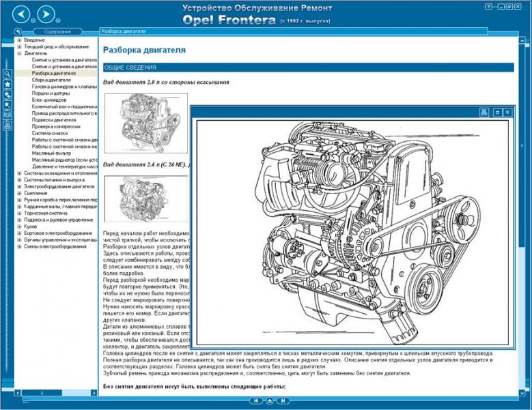Click the content scrollbar up arrow

522,40
